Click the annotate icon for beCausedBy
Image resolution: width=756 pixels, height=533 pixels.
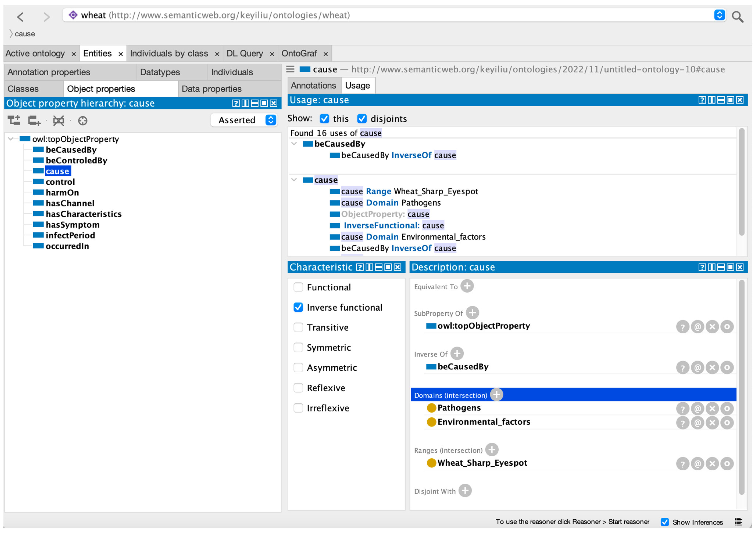[x=697, y=368]
